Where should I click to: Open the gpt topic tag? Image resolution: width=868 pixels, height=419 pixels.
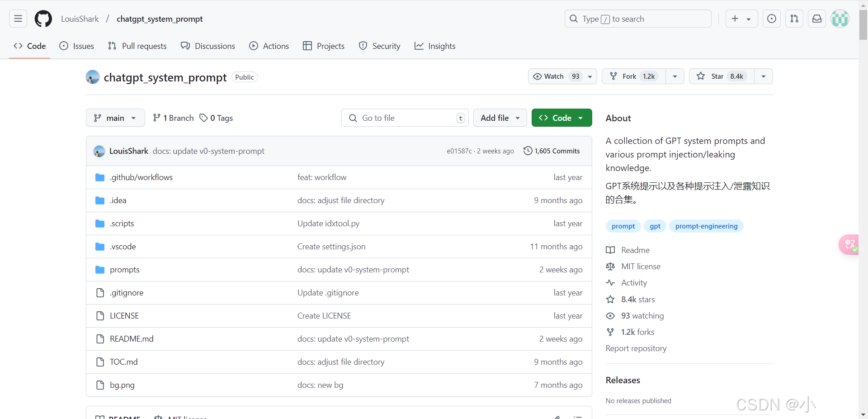[655, 226]
